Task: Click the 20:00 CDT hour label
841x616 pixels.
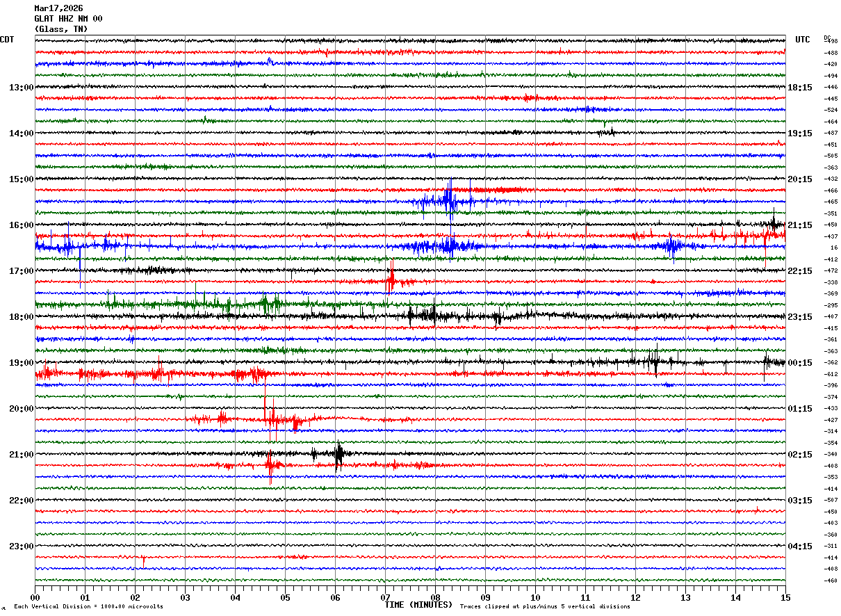Action: [x=21, y=409]
